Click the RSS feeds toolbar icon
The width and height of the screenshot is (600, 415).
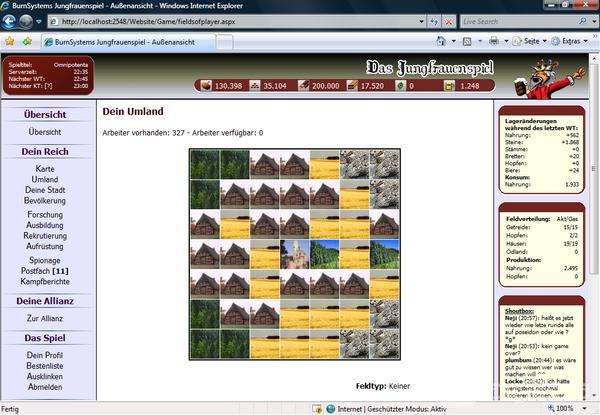(467, 41)
